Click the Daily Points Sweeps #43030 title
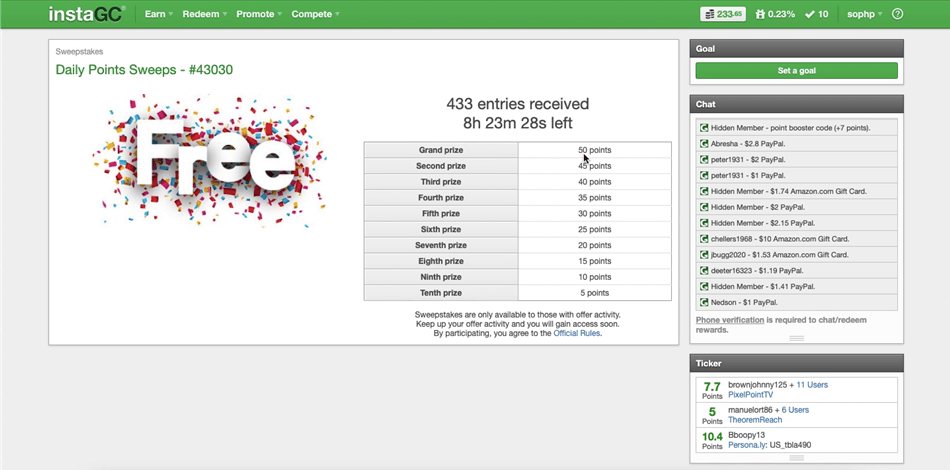 tap(144, 70)
